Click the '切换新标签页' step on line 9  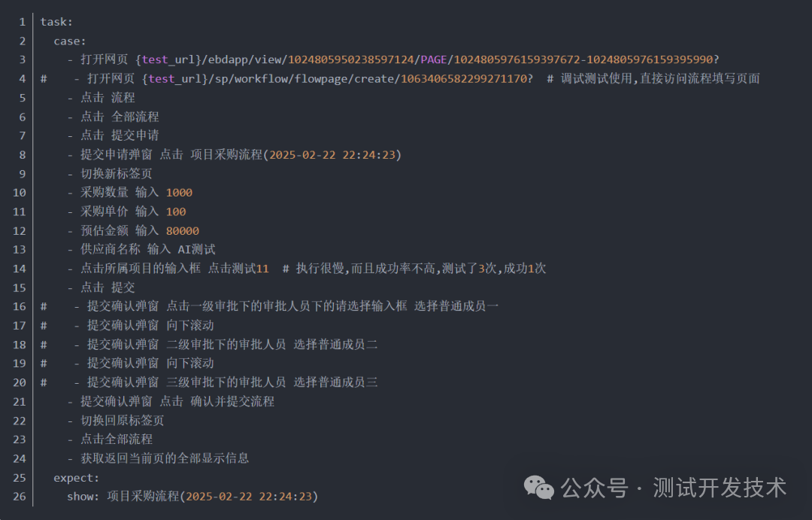pos(117,174)
